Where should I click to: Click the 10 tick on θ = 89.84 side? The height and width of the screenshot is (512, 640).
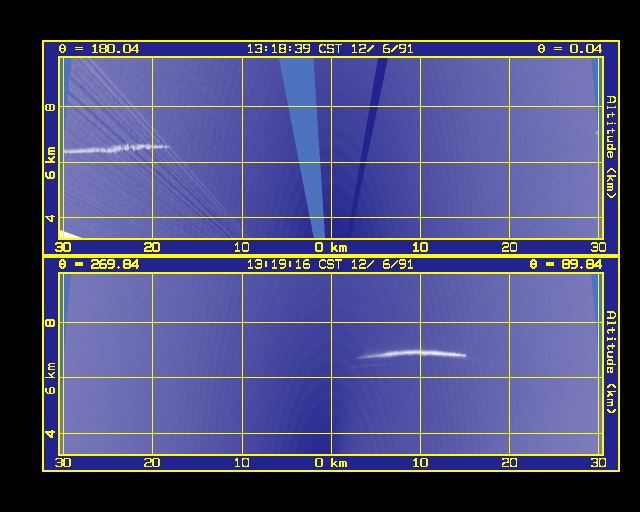(x=420, y=463)
